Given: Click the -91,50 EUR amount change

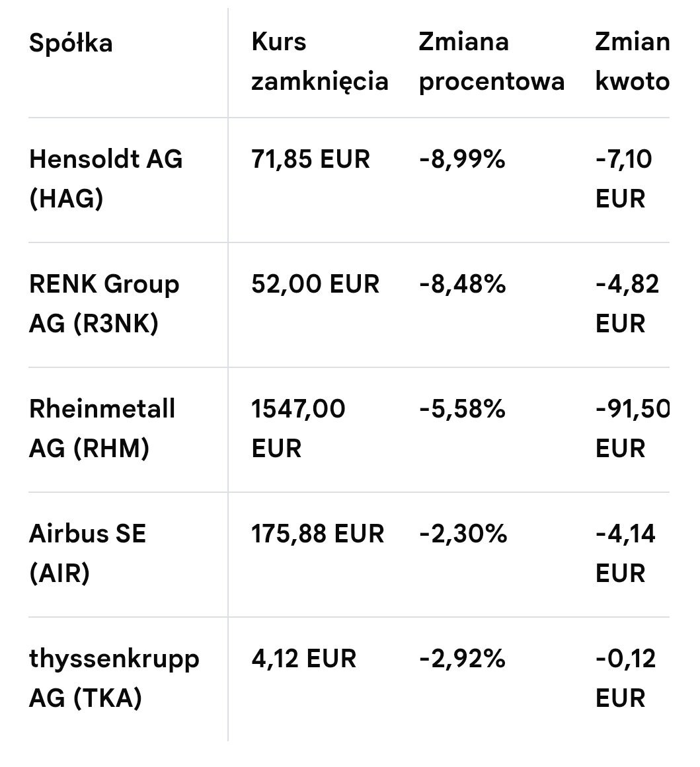Looking at the screenshot, I should [x=631, y=429].
